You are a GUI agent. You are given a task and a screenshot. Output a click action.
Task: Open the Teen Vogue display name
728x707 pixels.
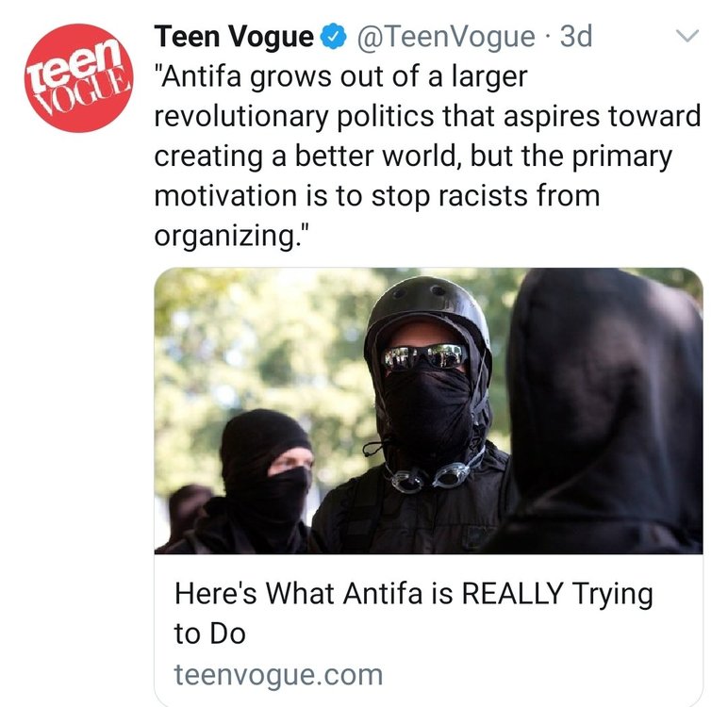tap(234, 37)
